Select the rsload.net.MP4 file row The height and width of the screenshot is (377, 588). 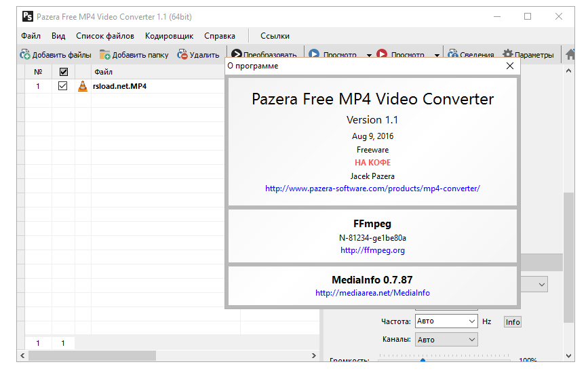123,86
